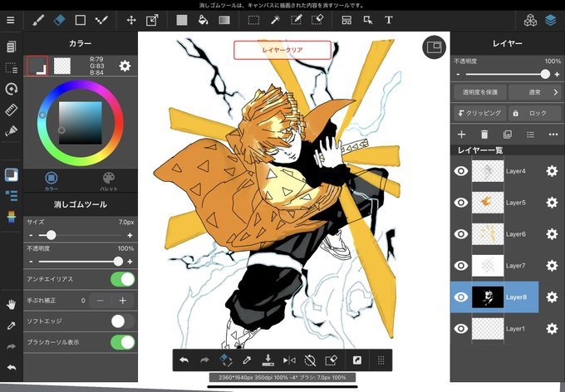Click the save/download icon in bottom bar
The height and width of the screenshot is (392, 565).
click(x=268, y=360)
